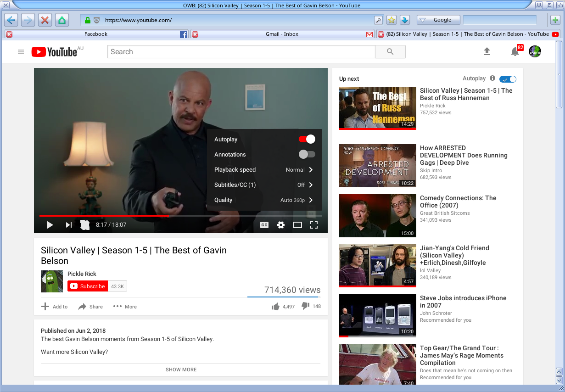Open the Pickle Rick channel avatar
The width and height of the screenshot is (565, 392).
[x=52, y=281]
